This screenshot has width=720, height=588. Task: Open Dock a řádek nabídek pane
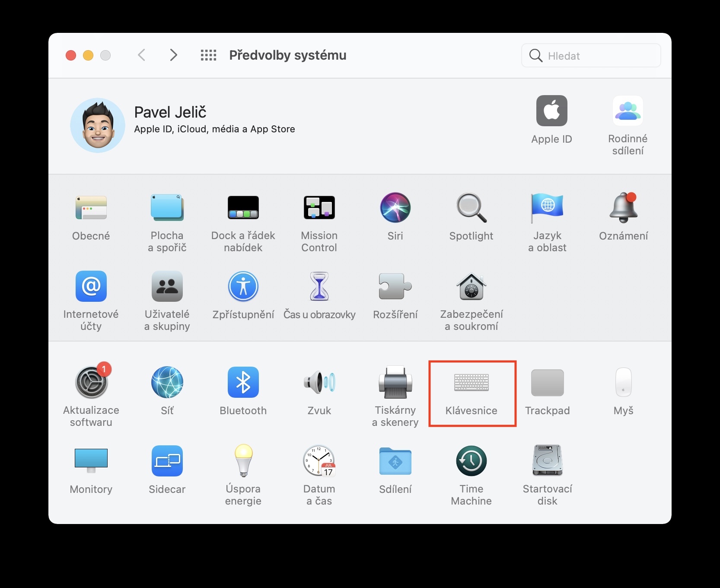(243, 223)
